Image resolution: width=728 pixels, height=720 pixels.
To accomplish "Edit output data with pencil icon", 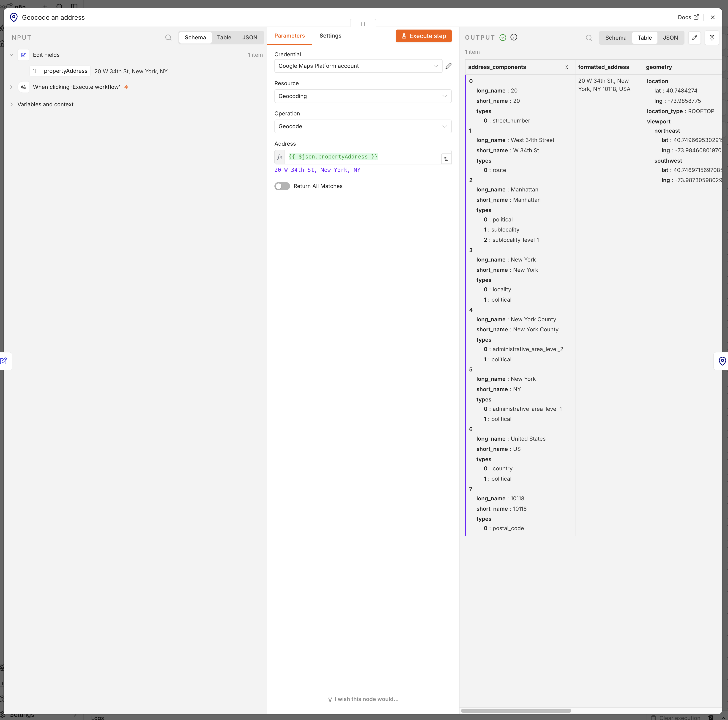I will [694, 38].
